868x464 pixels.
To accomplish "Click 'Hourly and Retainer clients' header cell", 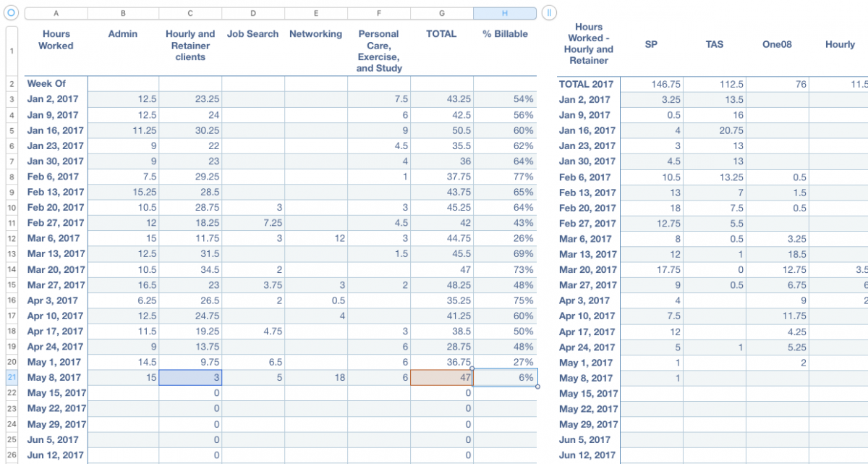I will click(190, 51).
